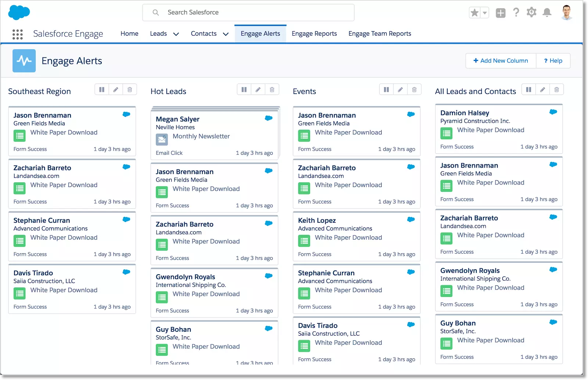Open Keith Lopez in Events column
This screenshot has height=380, width=588.
[317, 221]
